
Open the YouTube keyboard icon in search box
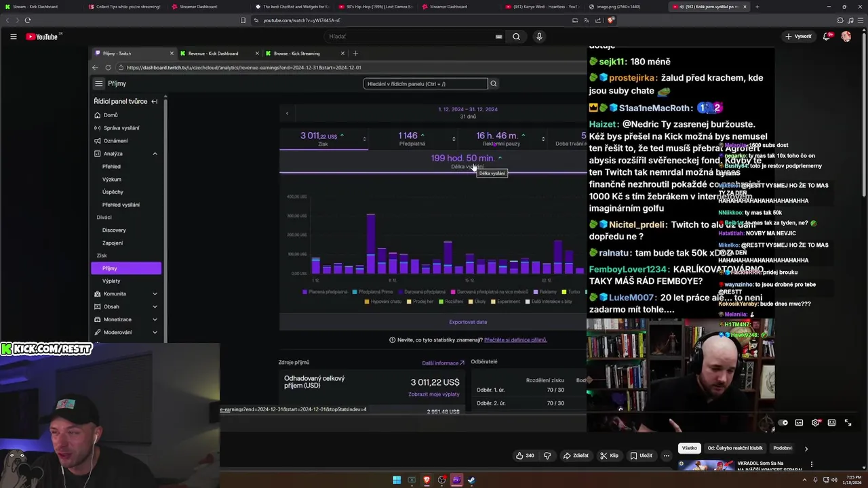[499, 37]
